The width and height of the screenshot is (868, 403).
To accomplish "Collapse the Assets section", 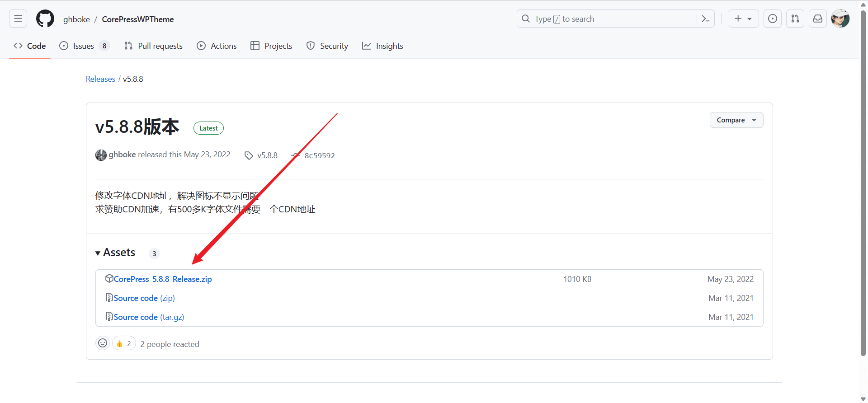I will 115,253.
